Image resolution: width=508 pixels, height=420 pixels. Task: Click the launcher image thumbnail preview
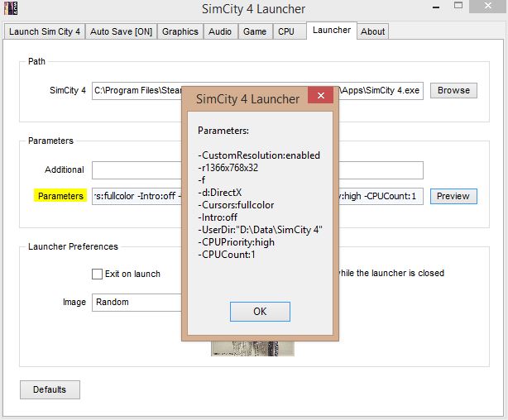pyautogui.click(x=252, y=348)
